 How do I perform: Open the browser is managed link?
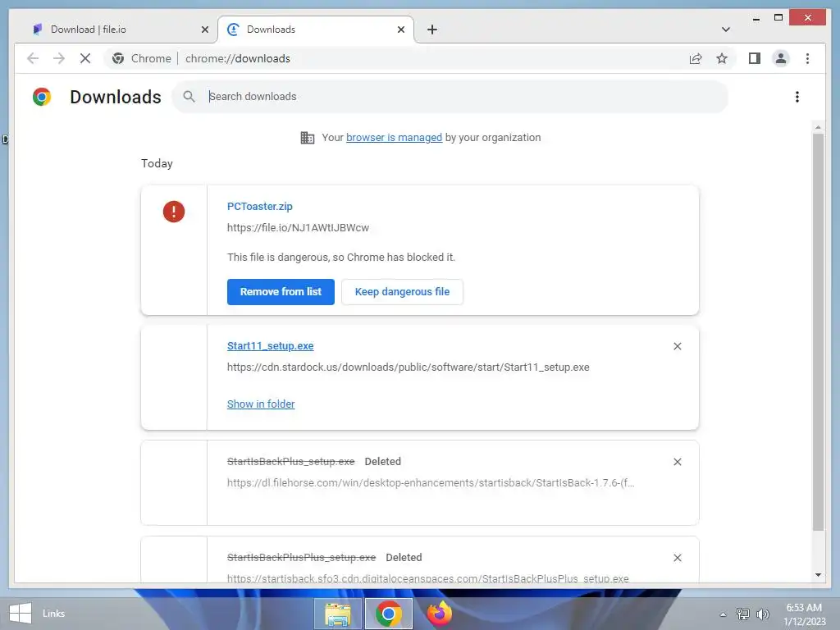(395, 138)
